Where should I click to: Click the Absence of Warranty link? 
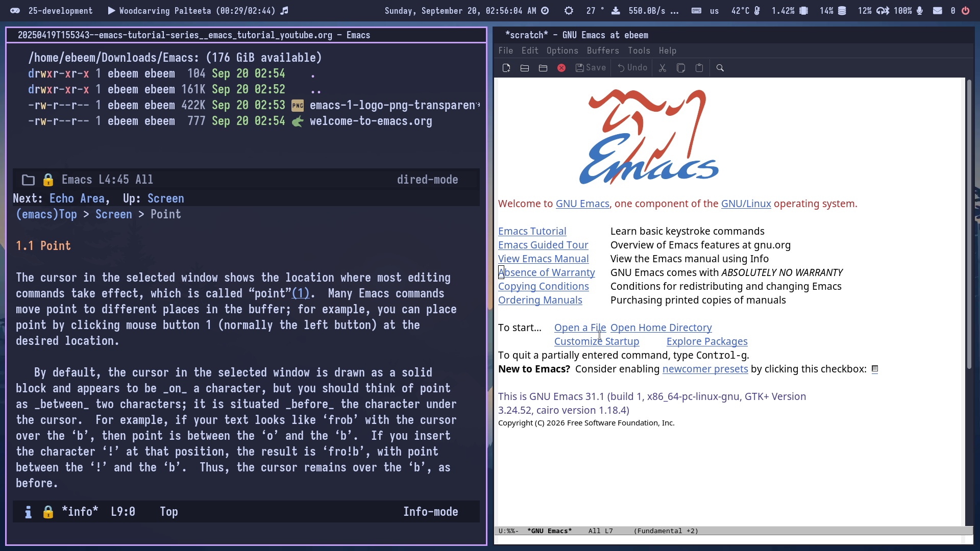coord(547,272)
